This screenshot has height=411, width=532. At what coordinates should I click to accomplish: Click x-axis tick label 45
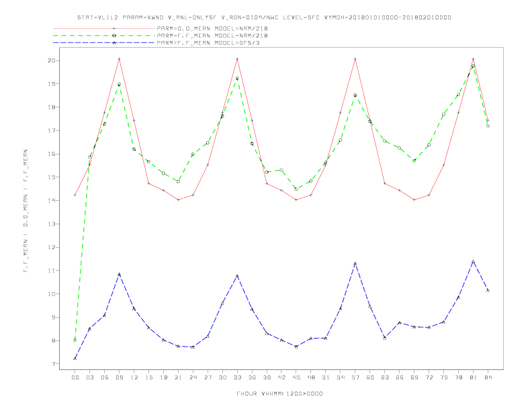coord(296,377)
